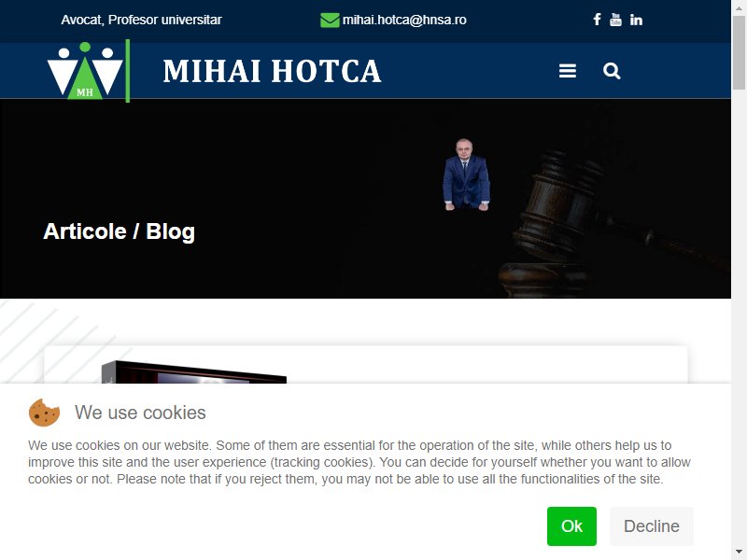The image size is (747, 560).
Task: Open the site search magnifier icon
Action: tap(612, 71)
